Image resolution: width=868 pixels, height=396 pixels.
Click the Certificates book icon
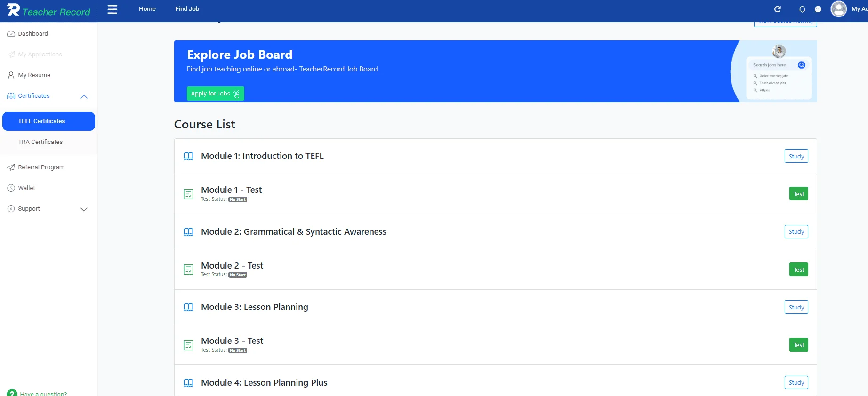(x=11, y=96)
